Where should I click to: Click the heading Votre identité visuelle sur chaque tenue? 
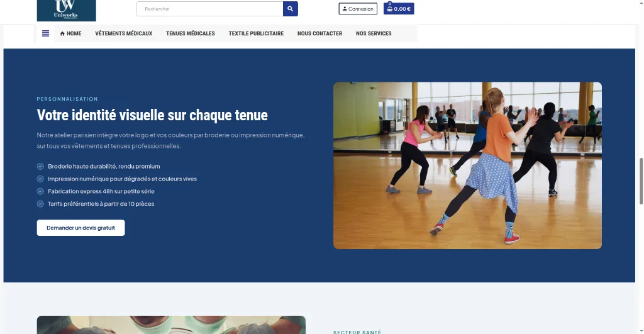(x=152, y=115)
